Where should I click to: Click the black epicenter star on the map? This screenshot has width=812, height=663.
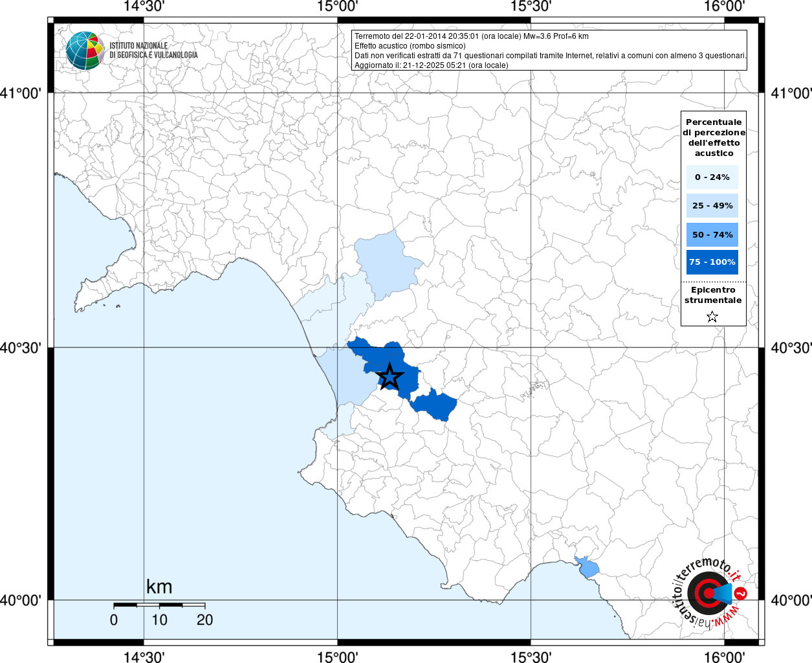390,376
